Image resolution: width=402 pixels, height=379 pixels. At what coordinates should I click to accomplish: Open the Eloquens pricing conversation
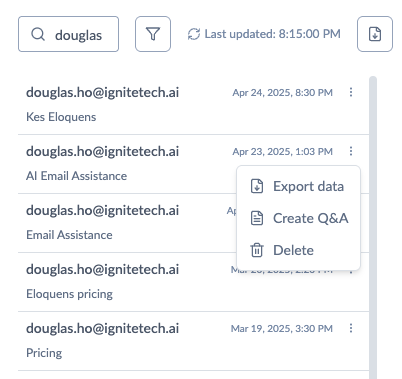193,282
